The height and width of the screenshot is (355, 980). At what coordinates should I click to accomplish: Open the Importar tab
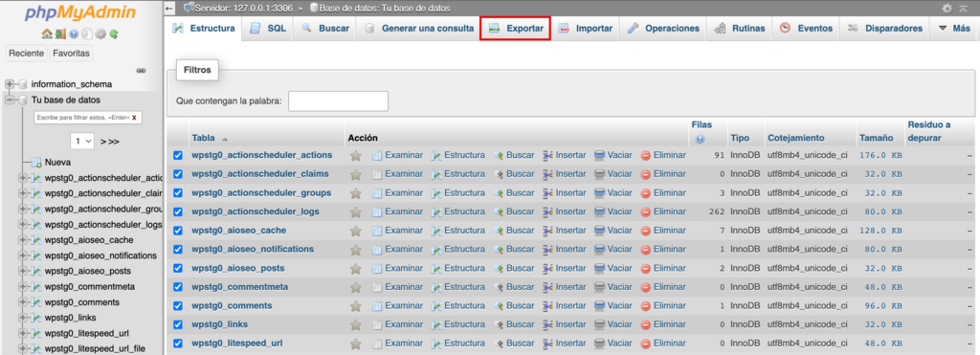pyautogui.click(x=585, y=29)
